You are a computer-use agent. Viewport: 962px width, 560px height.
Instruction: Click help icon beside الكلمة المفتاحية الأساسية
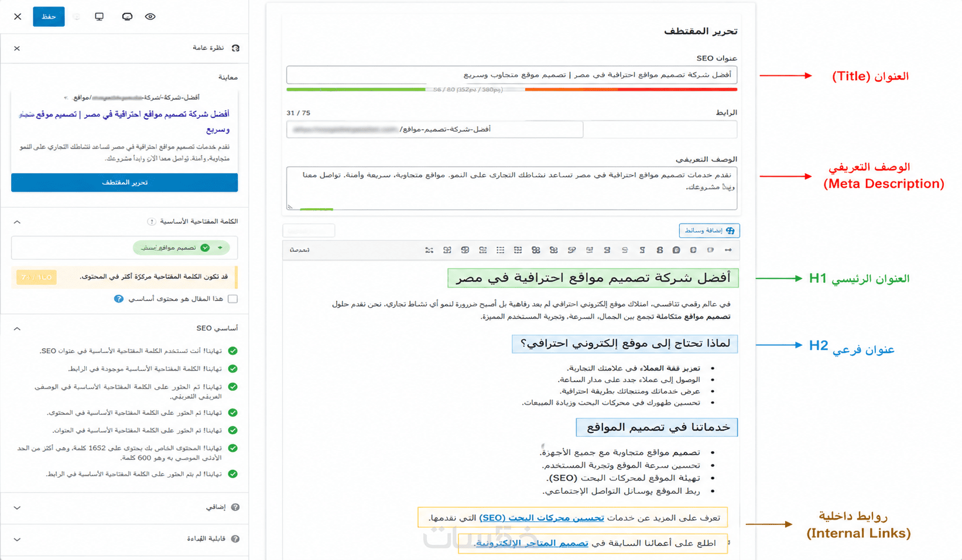[152, 222]
